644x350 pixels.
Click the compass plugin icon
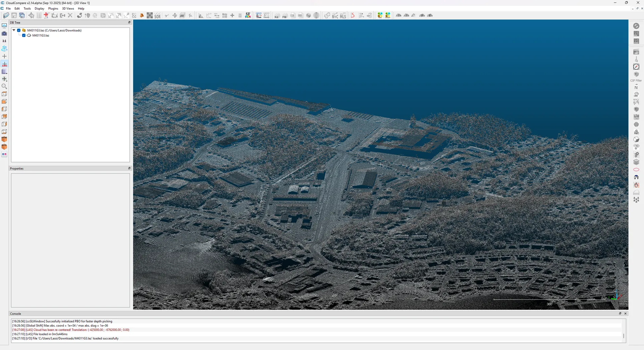click(636, 67)
